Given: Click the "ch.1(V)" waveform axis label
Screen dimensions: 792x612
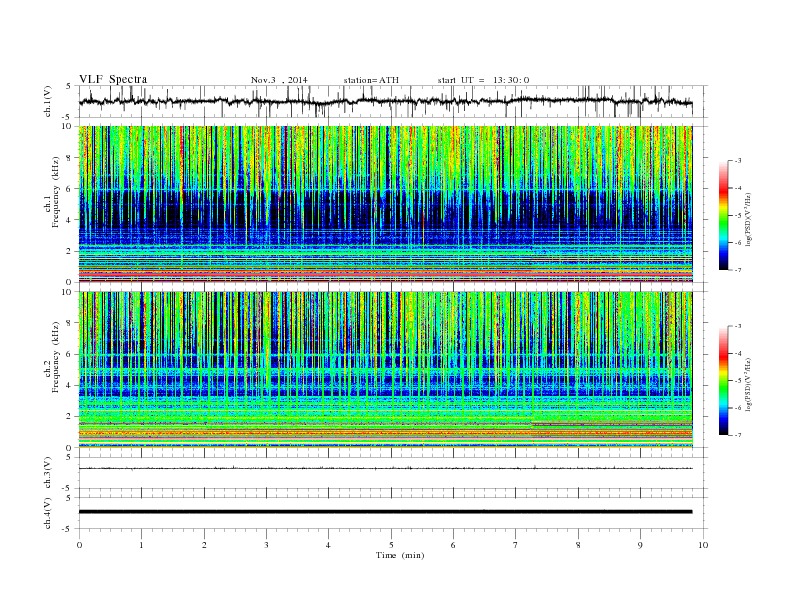Looking at the screenshot, I should click(48, 101).
